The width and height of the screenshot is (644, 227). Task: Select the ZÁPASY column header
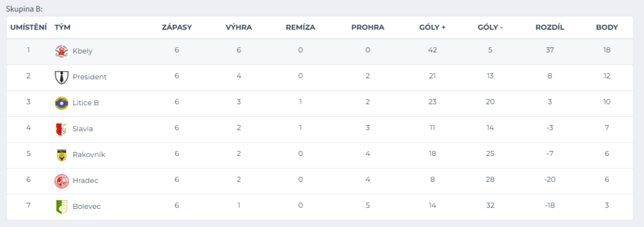tap(177, 28)
